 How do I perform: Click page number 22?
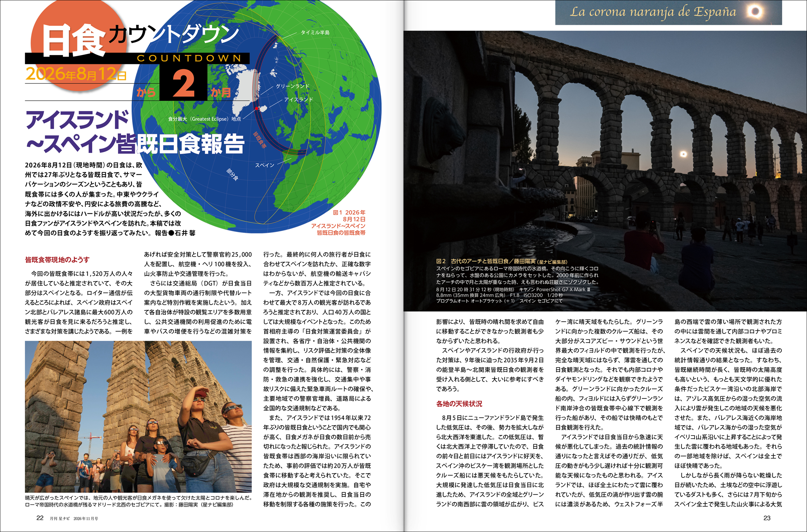pos(40,518)
